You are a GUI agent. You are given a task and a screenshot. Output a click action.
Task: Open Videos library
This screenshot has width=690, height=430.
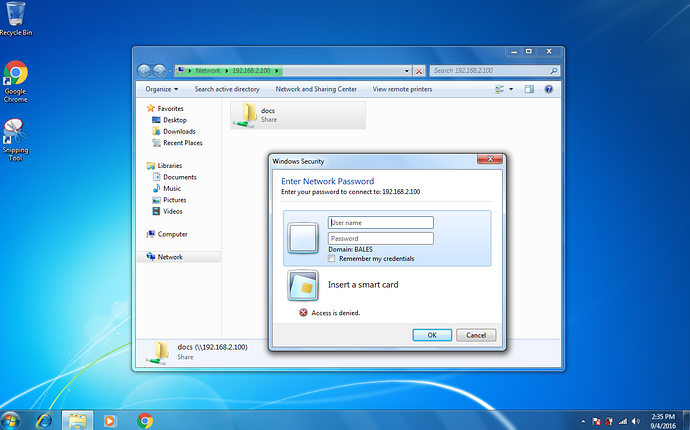[167, 211]
